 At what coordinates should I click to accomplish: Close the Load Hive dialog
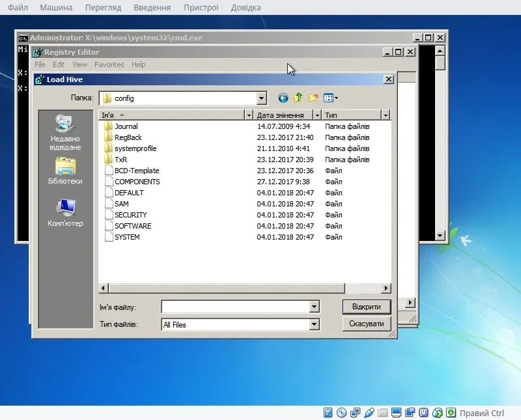tap(389, 79)
